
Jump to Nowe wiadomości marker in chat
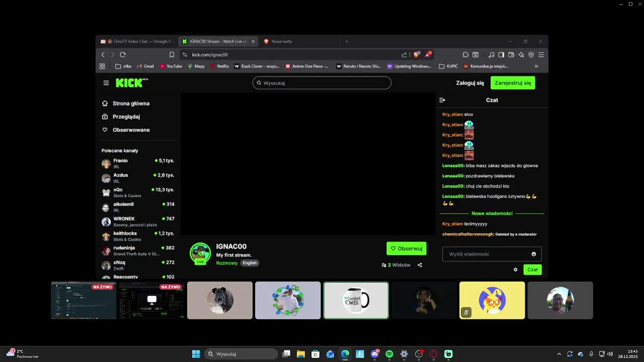point(492,213)
